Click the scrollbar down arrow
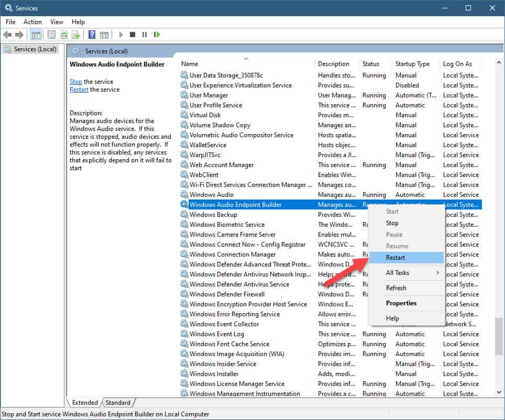505x420 pixels. (x=499, y=392)
